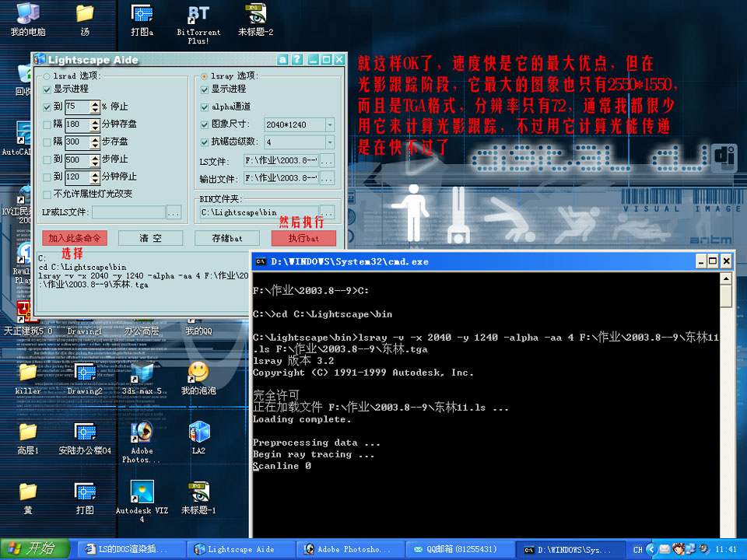Image resolution: width=747 pixels, height=560 pixels.
Task: Click the 加入此条命令 button
Action: point(75,238)
